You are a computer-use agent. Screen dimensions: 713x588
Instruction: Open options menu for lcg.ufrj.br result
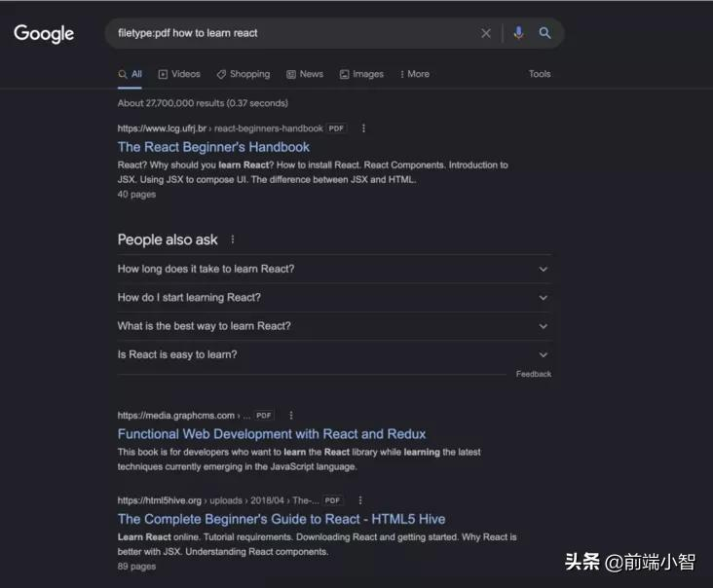tap(363, 129)
